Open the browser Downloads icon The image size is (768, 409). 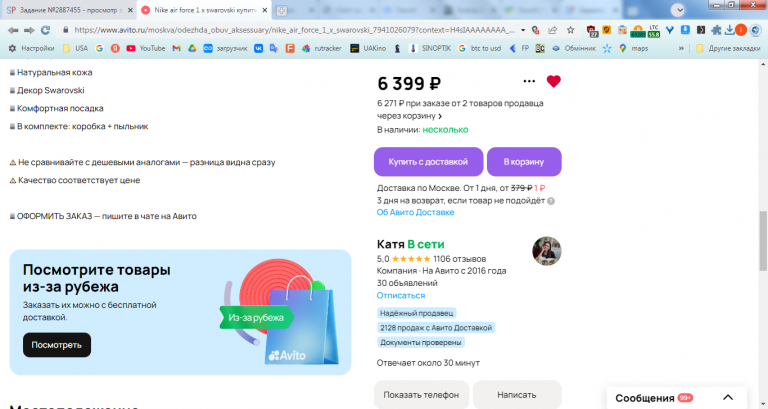[x=729, y=30]
